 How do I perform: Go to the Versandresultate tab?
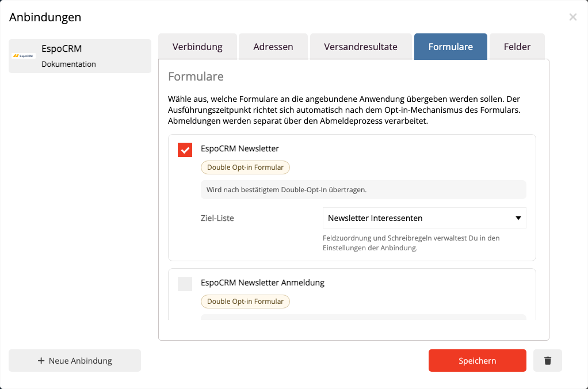click(x=360, y=47)
